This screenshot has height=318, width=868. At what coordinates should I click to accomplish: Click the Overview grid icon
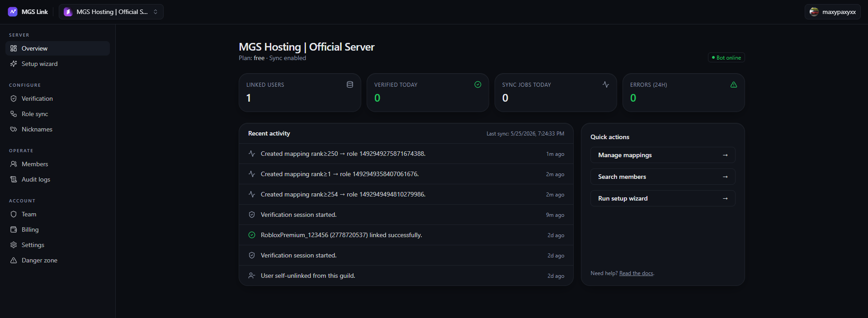coord(14,48)
